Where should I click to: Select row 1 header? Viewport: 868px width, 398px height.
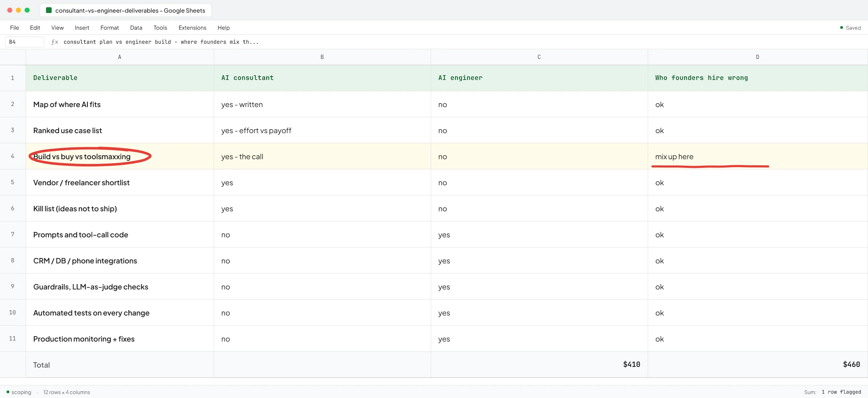13,78
